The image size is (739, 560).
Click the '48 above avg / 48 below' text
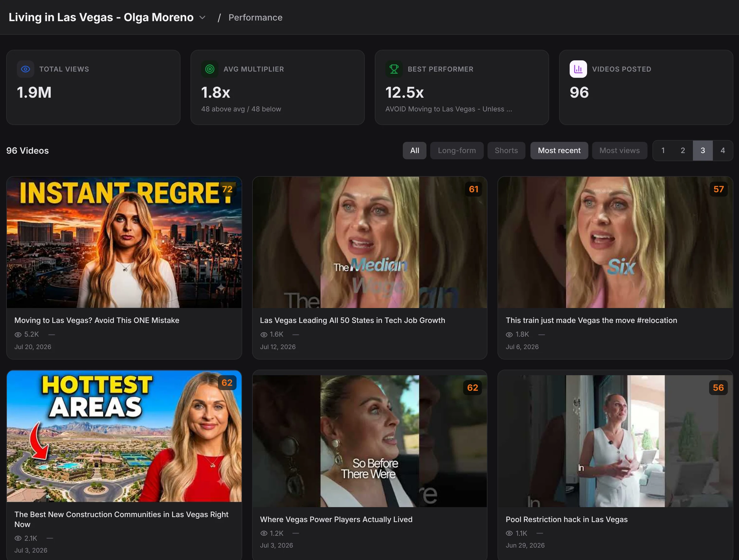pos(241,109)
